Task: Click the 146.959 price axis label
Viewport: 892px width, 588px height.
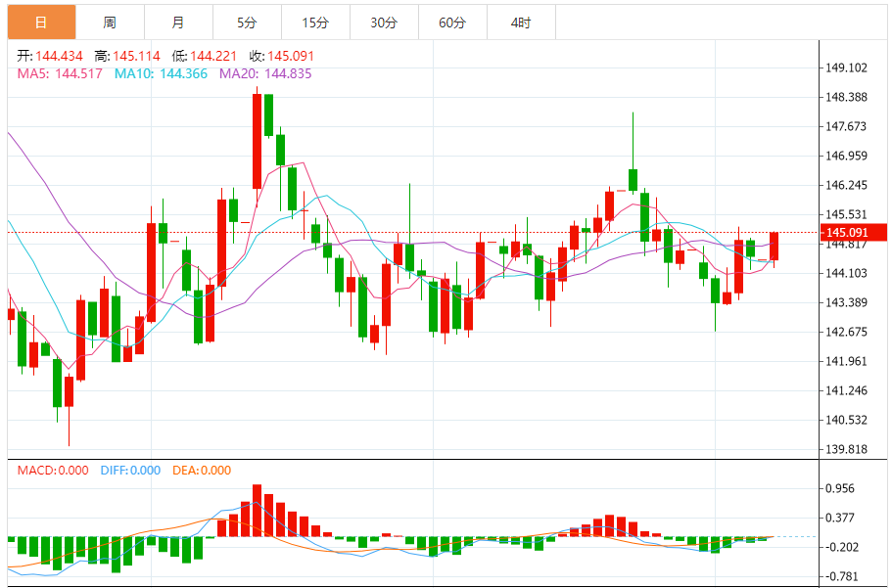Action: point(847,156)
